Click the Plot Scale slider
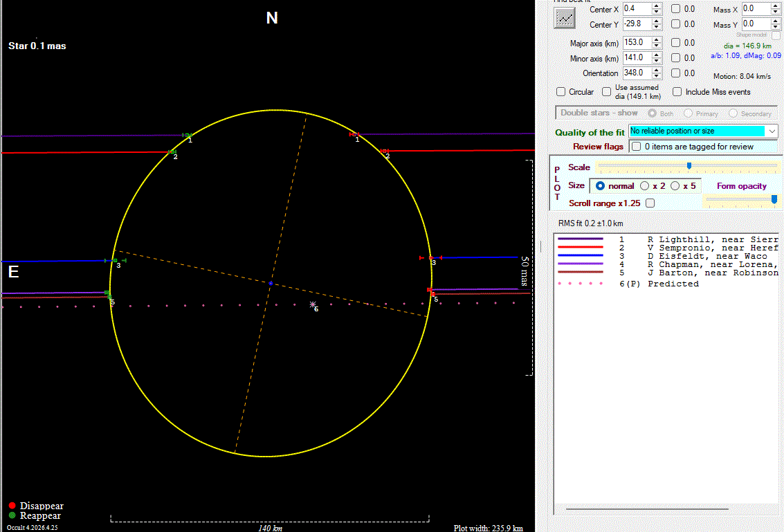784x532 pixels. click(688, 166)
